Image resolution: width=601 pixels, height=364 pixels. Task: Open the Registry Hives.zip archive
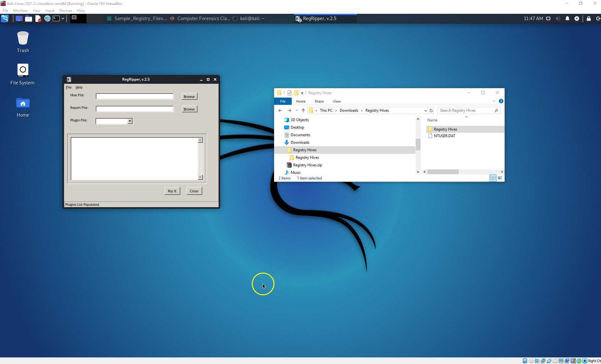coord(308,165)
